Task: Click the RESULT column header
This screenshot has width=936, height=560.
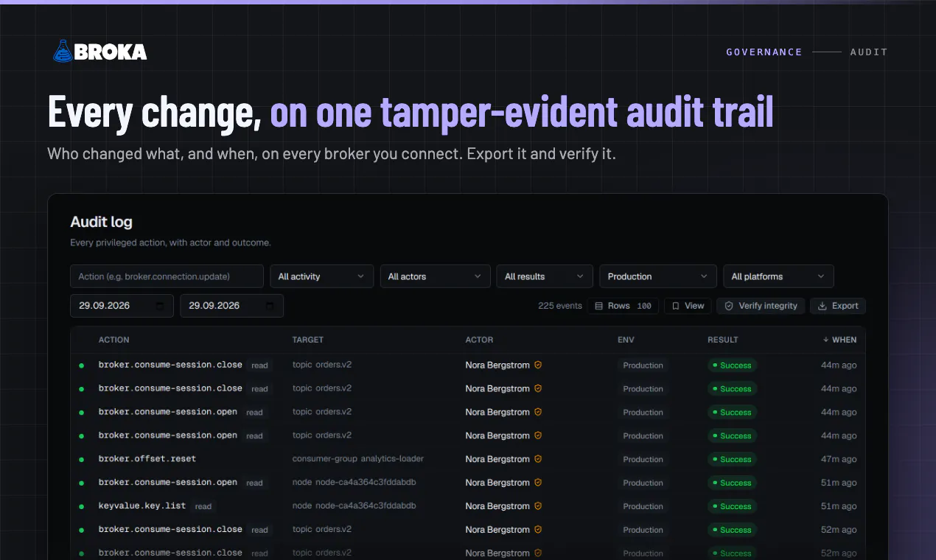Action: [723, 340]
